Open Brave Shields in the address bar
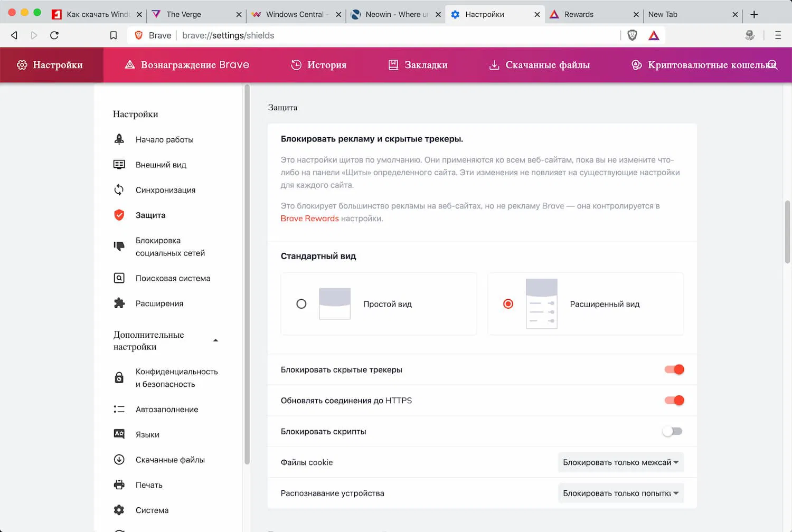This screenshot has height=532, width=792. 631,35
